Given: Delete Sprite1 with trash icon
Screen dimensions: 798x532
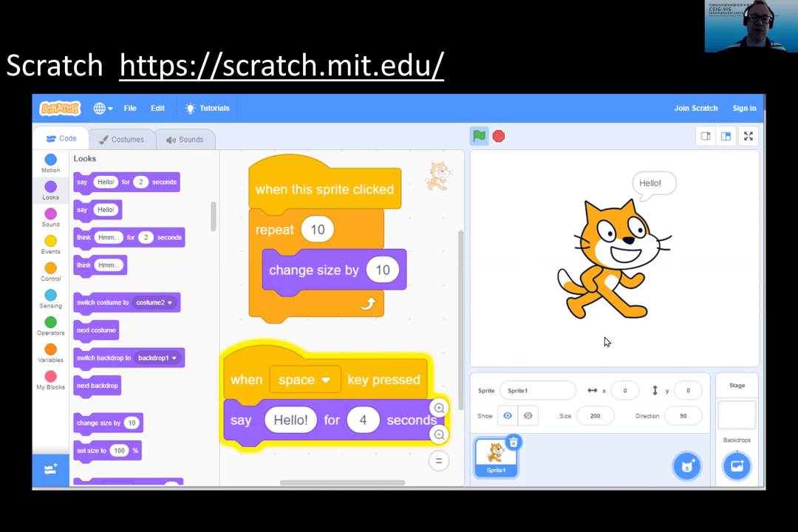Looking at the screenshot, I should point(514,443).
